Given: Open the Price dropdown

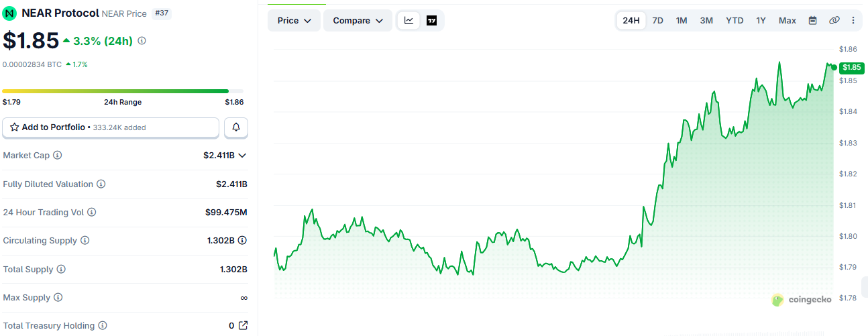Looking at the screenshot, I should point(294,20).
